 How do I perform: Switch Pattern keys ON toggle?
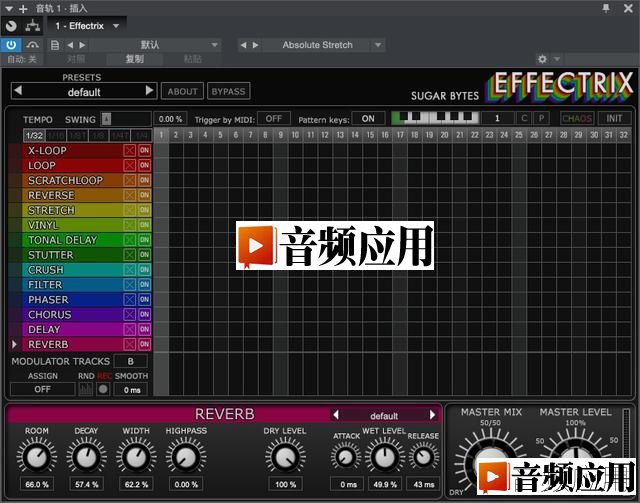point(368,118)
